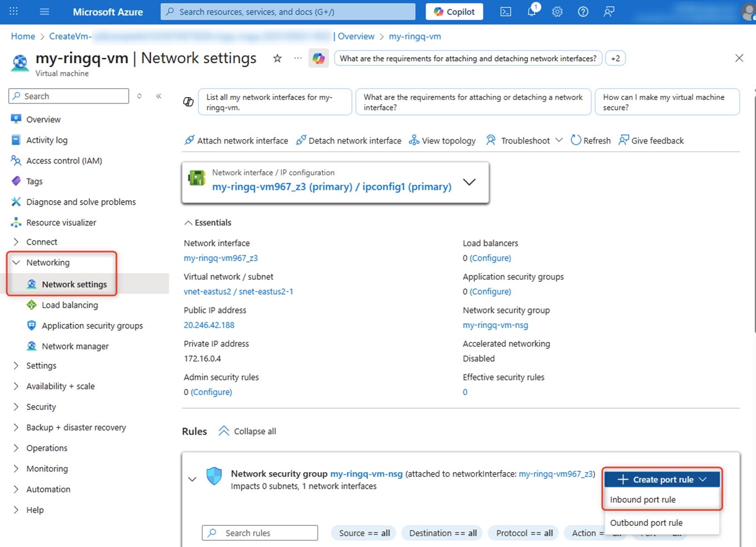Collapse all rules in the Rules section
The height and width of the screenshot is (547, 756).
[x=246, y=431]
